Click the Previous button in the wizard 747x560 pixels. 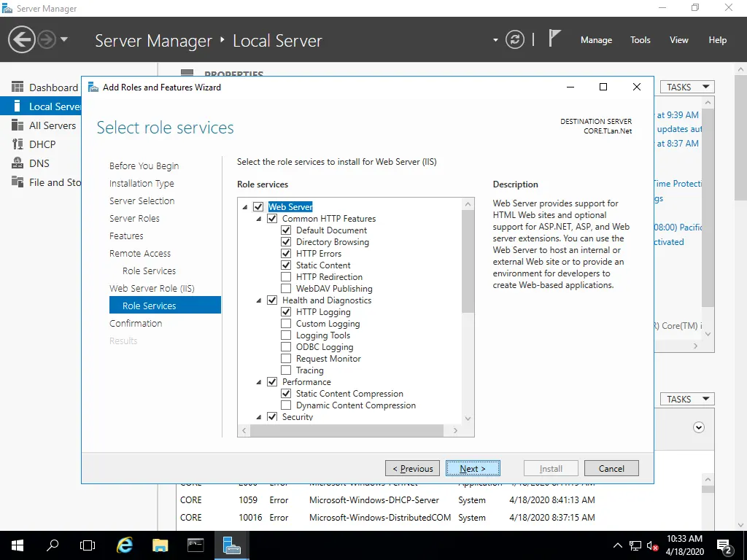coord(413,469)
